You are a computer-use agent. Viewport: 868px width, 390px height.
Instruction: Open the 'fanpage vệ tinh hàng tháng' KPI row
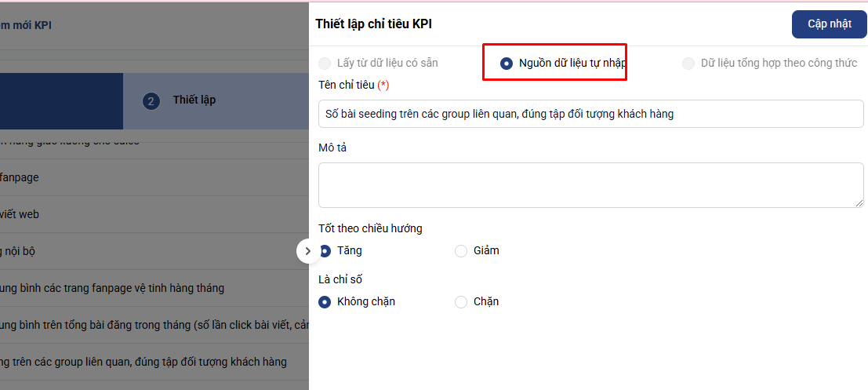coord(118,288)
